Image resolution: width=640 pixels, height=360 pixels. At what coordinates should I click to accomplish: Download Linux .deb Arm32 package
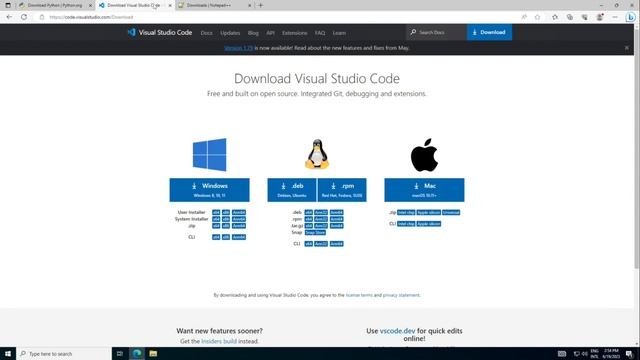[x=321, y=212]
